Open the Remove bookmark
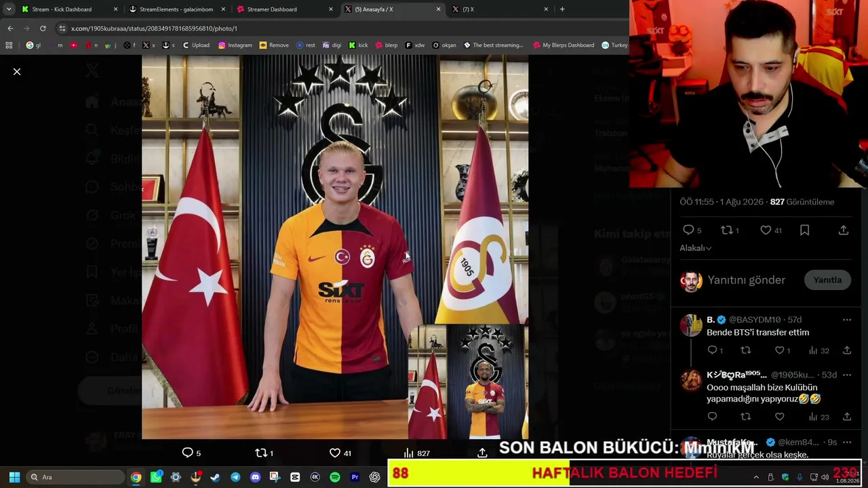 click(x=274, y=45)
